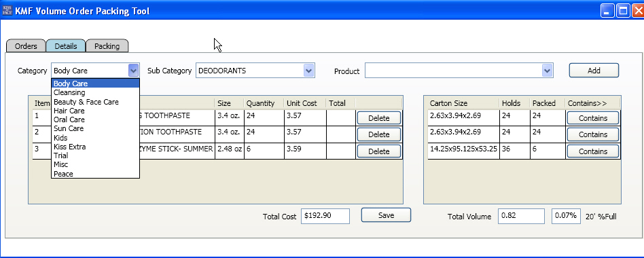Minimize the KMF window

(x=608, y=11)
